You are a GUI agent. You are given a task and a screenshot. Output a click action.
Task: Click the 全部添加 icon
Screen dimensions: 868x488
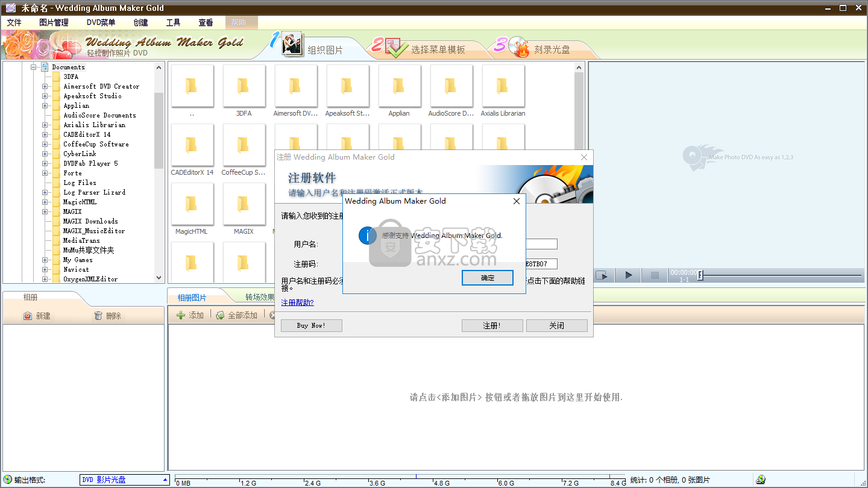[221, 315]
